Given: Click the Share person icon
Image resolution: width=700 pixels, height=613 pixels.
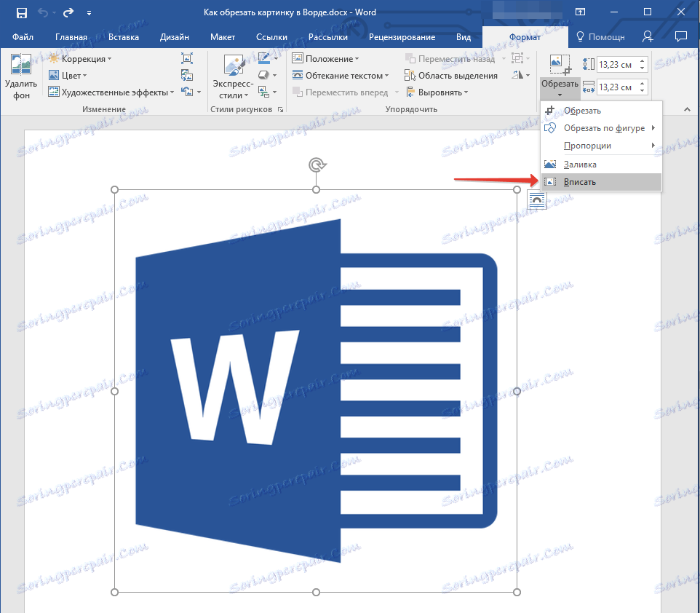Looking at the screenshot, I should click(x=648, y=36).
